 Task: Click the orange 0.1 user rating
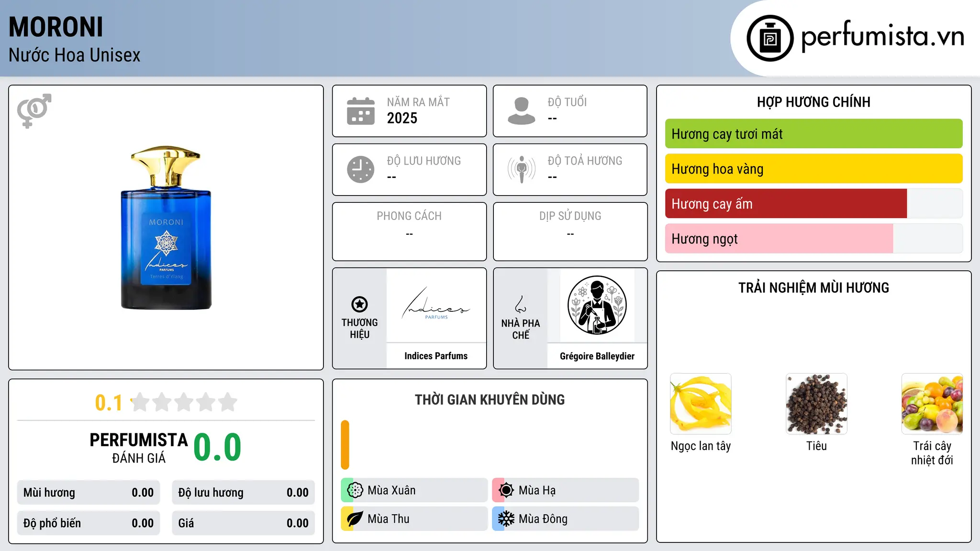click(109, 403)
